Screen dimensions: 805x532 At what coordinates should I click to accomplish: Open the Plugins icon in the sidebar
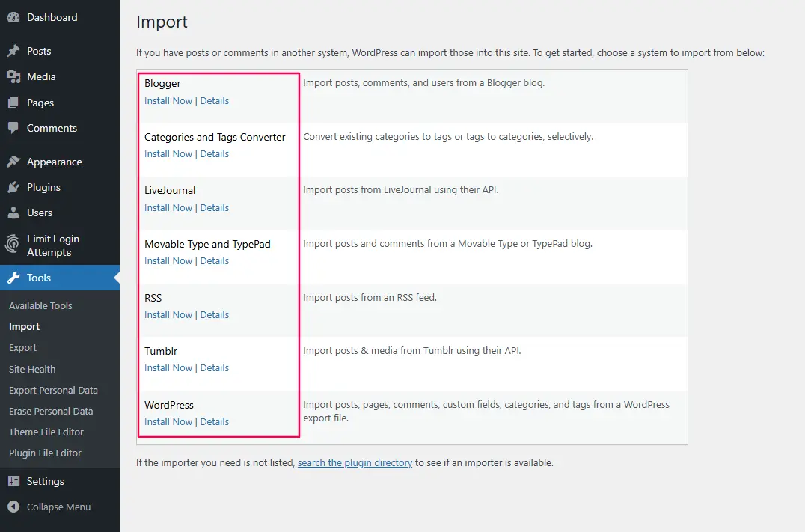15,187
